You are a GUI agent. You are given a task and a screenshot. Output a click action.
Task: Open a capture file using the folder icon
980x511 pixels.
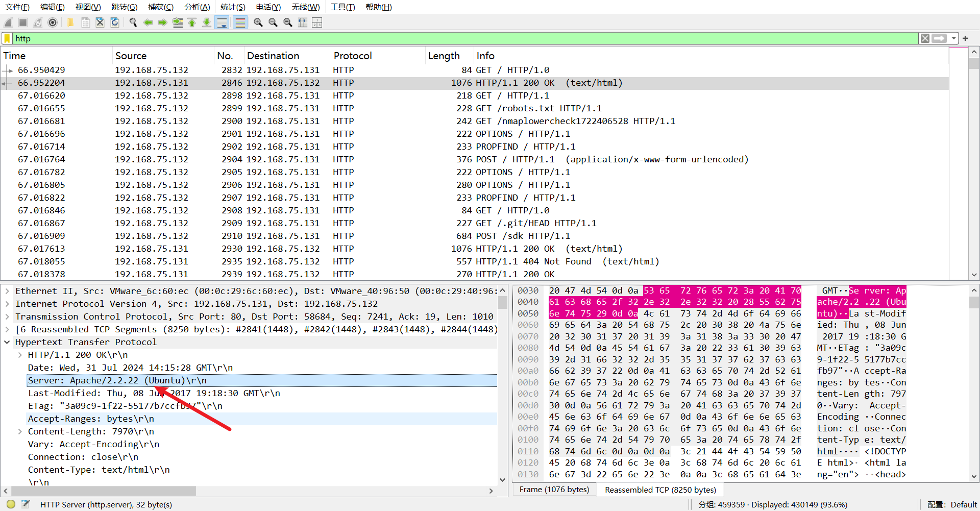tap(70, 22)
